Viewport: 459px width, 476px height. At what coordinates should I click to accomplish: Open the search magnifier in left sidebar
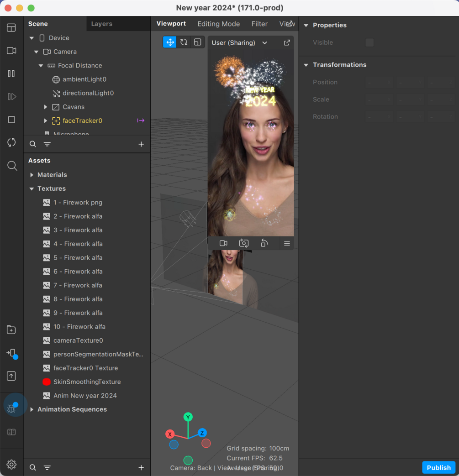12,166
